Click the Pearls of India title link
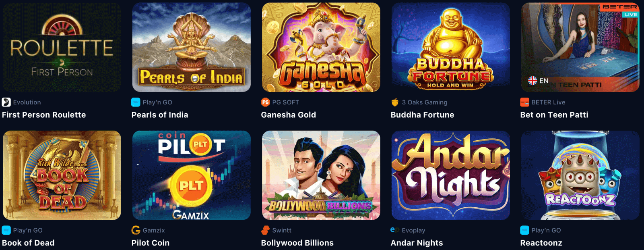Image resolution: width=644 pixels, height=250 pixels. pos(160,115)
